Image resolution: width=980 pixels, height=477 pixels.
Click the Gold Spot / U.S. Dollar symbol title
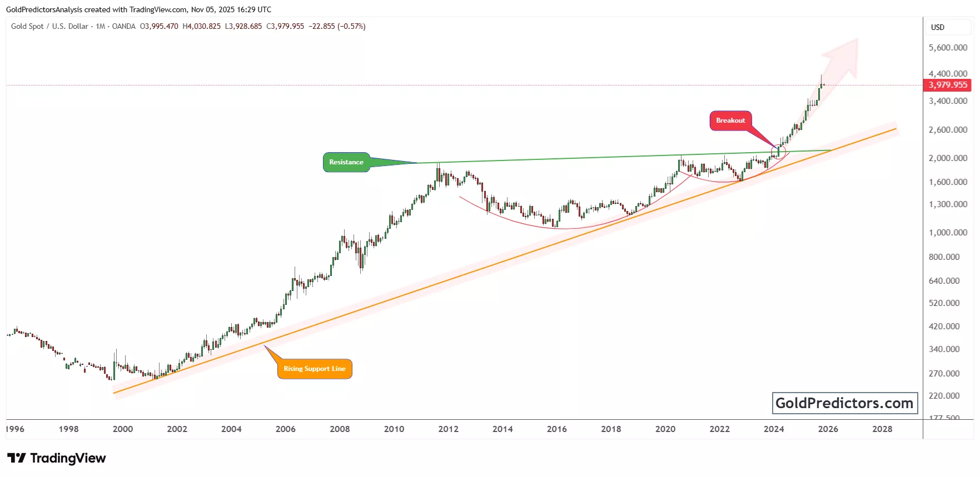click(x=49, y=26)
